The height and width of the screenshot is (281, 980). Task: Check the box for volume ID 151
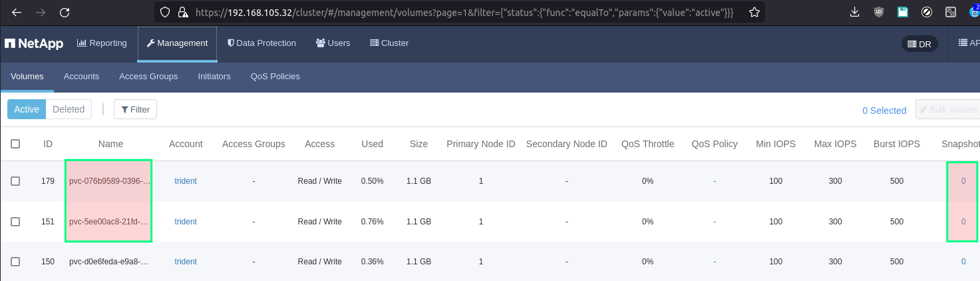[15, 222]
